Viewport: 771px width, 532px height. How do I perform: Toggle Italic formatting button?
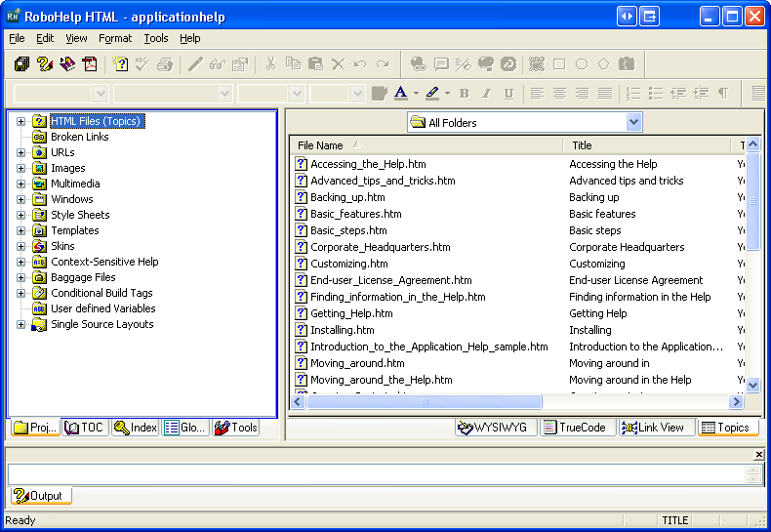[486, 94]
